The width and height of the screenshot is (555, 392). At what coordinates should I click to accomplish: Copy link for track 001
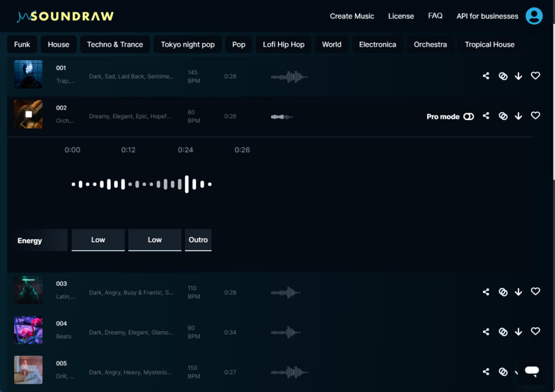tap(503, 76)
